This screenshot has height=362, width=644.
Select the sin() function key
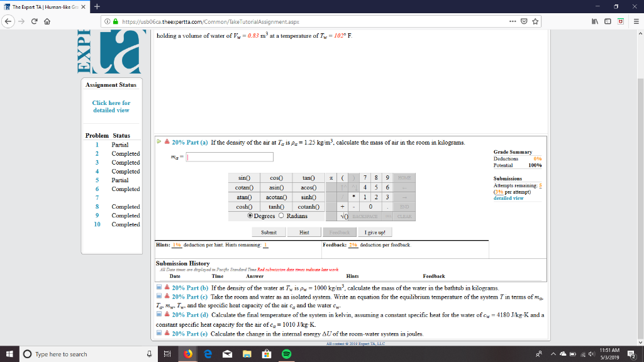244,178
